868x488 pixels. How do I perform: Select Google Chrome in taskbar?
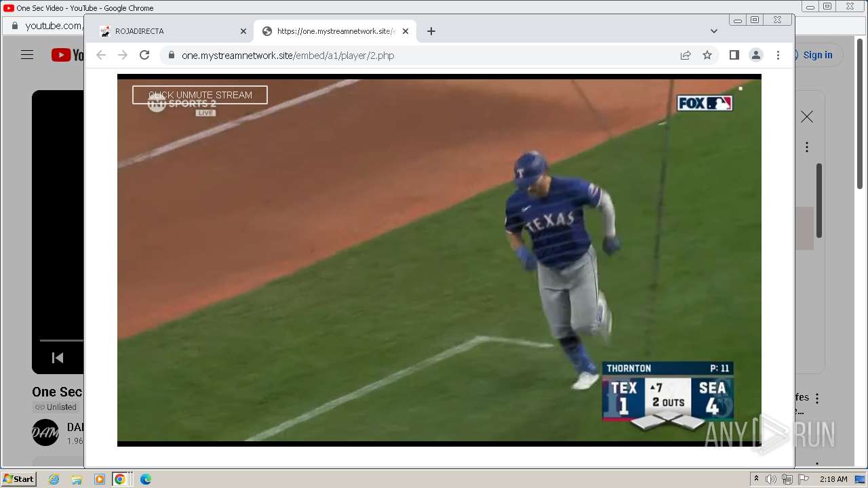[x=120, y=479]
